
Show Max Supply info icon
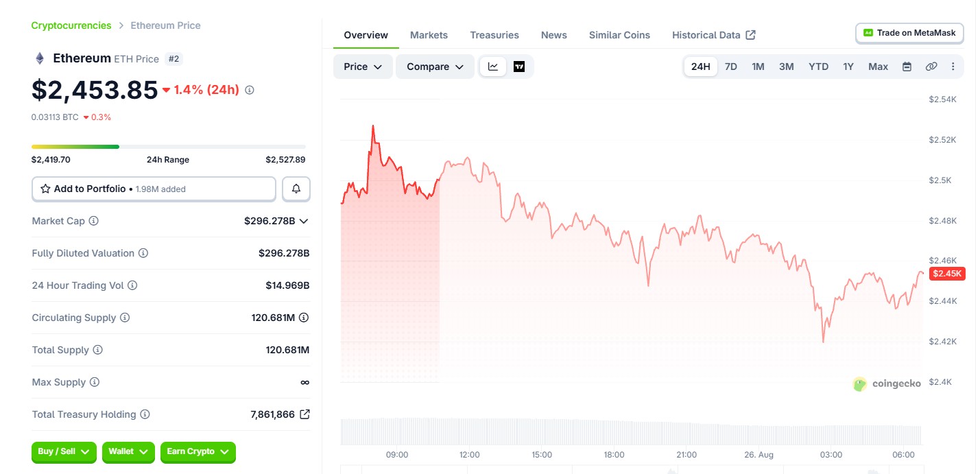tap(95, 382)
